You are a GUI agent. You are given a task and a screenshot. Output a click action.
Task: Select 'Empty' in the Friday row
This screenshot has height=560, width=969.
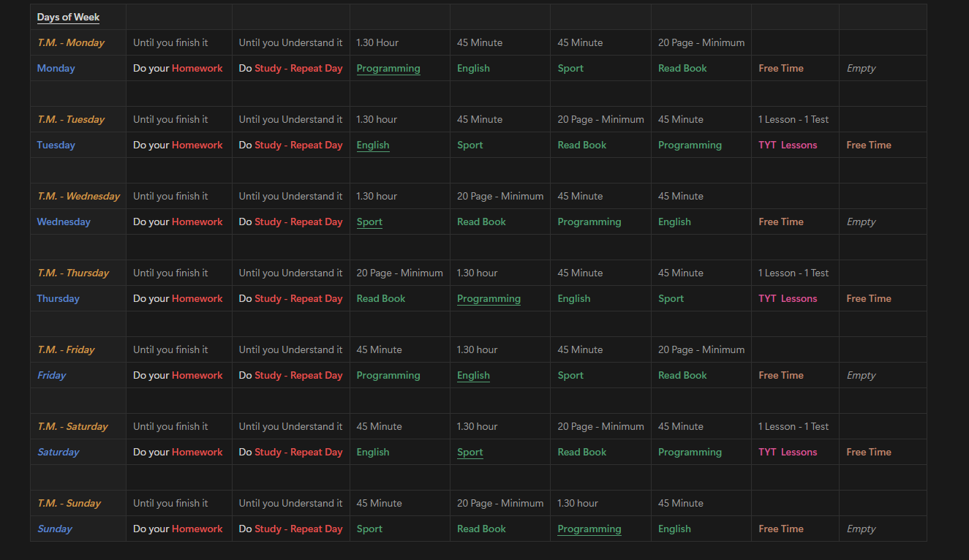(861, 375)
